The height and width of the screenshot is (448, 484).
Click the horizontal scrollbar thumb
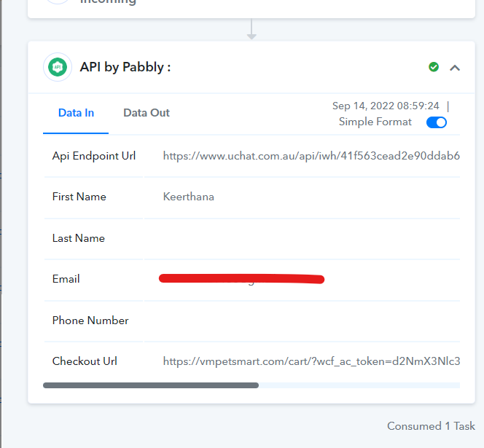click(151, 385)
